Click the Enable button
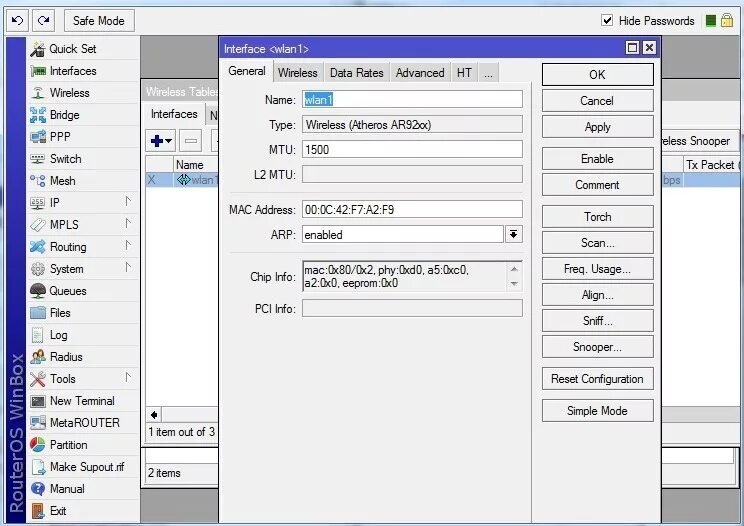Image resolution: width=744 pixels, height=526 pixels. [597, 158]
